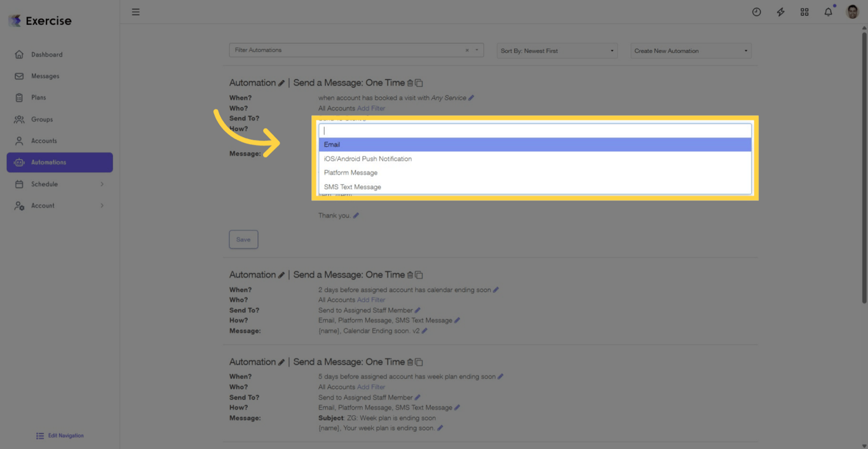Image resolution: width=868 pixels, height=449 pixels.
Task: Click the 'Add Filter' link
Action: coord(371,108)
